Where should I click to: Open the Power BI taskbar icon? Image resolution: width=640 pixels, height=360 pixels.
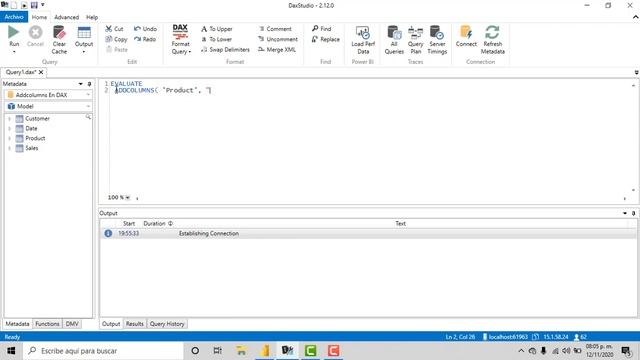pyautogui.click(x=265, y=351)
